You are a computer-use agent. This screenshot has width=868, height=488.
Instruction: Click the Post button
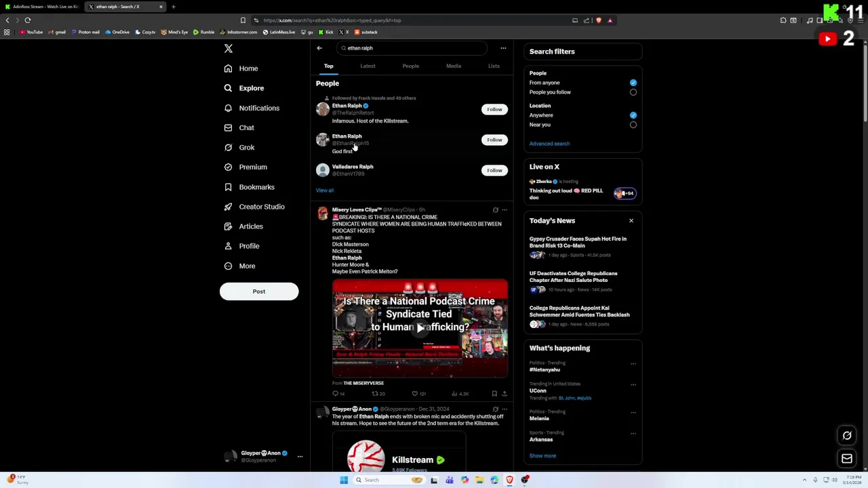click(259, 291)
